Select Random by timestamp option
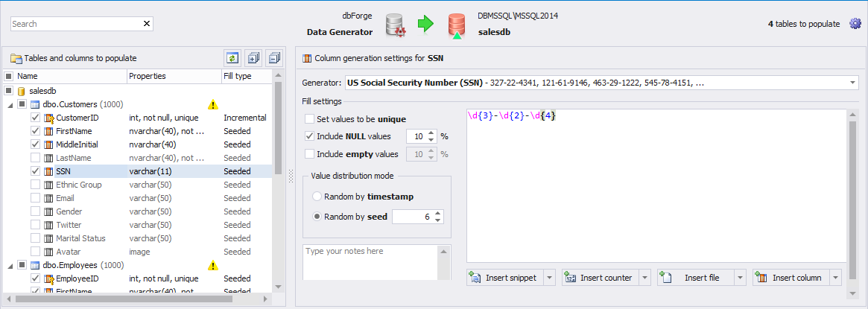 (x=317, y=197)
